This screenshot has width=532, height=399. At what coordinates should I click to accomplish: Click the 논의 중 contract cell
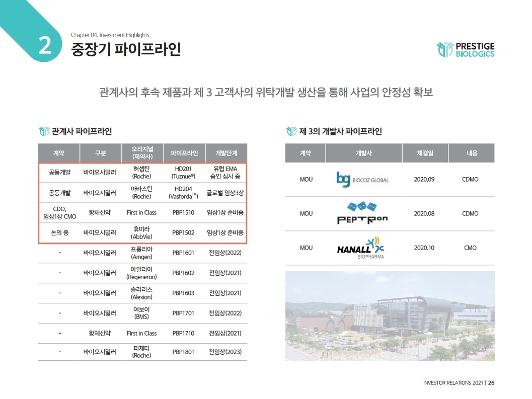click(x=60, y=233)
